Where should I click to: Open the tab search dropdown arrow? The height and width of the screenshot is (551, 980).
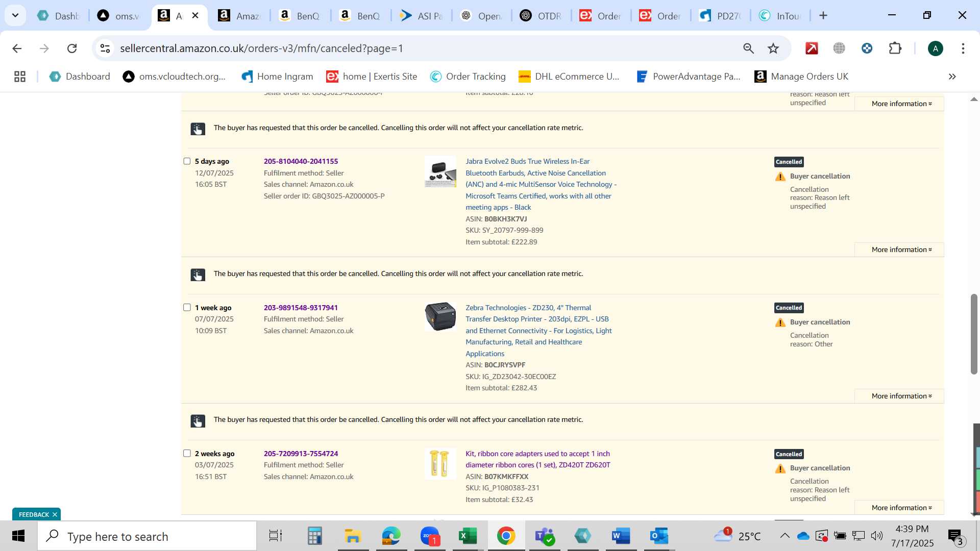click(15, 15)
